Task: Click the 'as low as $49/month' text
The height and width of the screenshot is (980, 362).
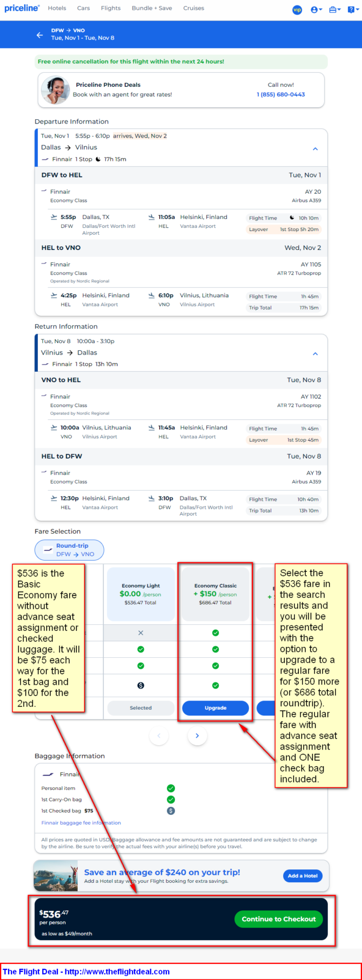Action: click(x=67, y=934)
